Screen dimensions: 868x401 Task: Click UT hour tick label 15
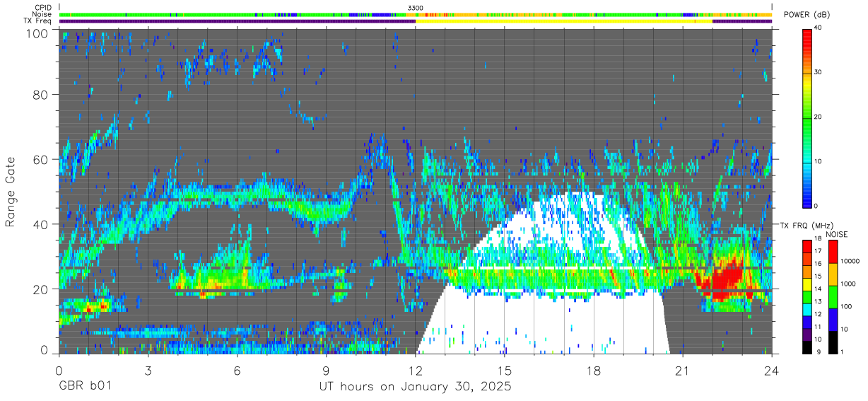[x=505, y=370]
